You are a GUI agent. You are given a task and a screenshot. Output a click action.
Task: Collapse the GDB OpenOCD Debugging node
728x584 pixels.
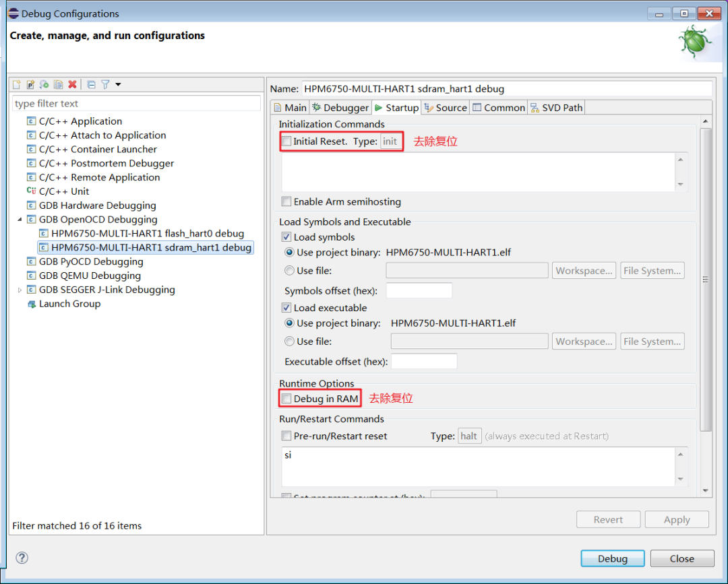(20, 220)
